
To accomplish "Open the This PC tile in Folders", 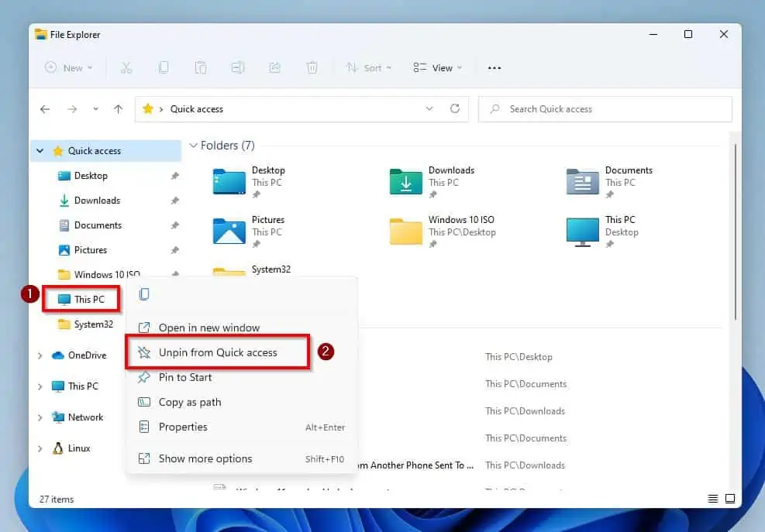I will [x=602, y=232].
